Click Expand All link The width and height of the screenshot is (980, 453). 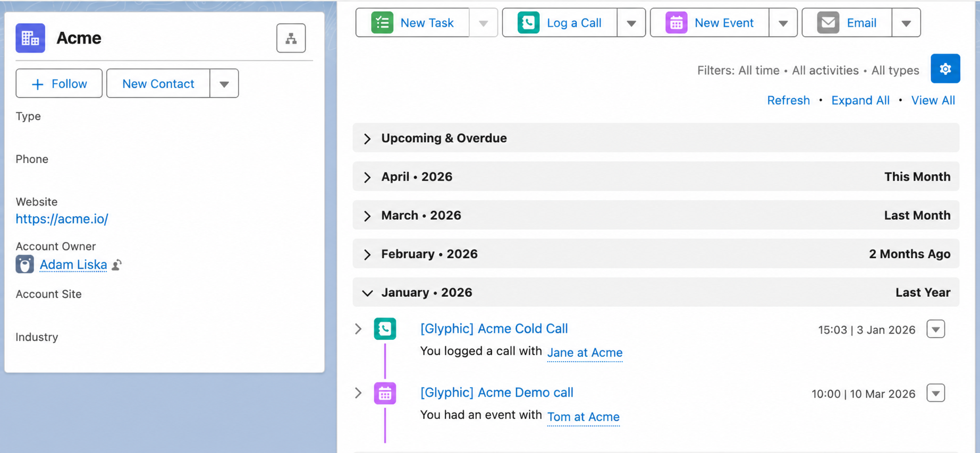[x=860, y=100]
